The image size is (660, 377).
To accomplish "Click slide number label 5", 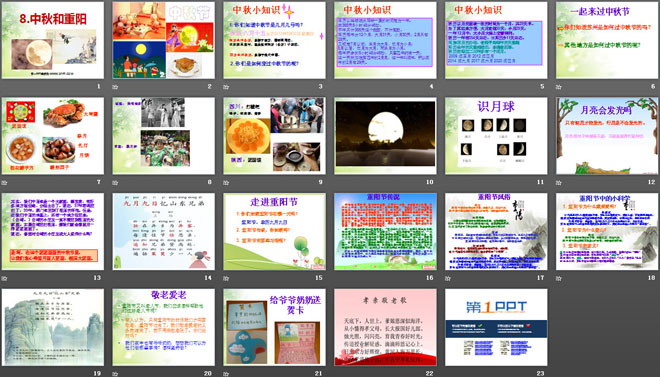I will pos(542,87).
